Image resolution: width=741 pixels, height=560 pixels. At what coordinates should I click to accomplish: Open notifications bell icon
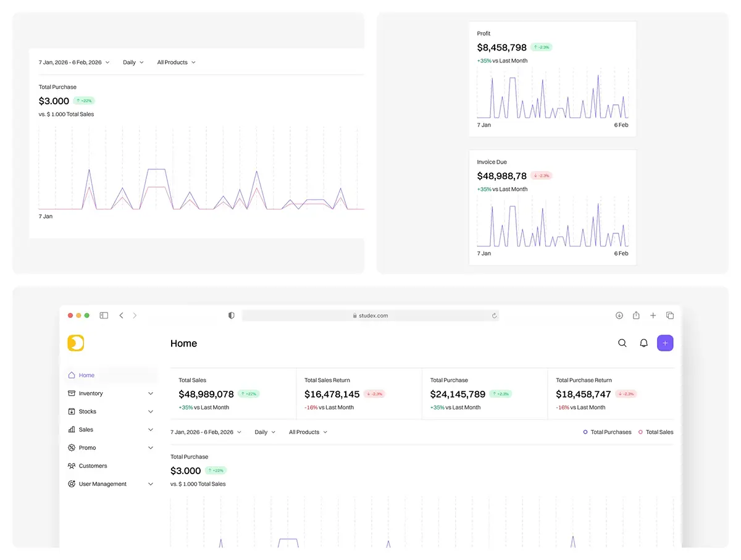(643, 343)
